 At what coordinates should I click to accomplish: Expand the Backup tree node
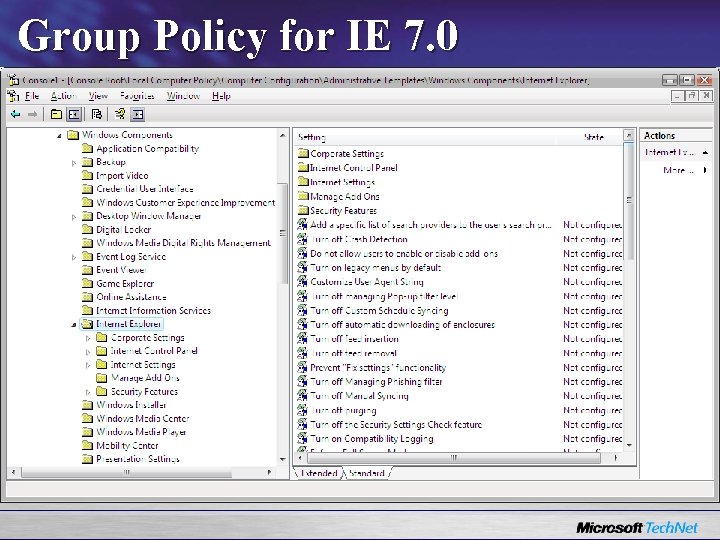pyautogui.click(x=74, y=163)
